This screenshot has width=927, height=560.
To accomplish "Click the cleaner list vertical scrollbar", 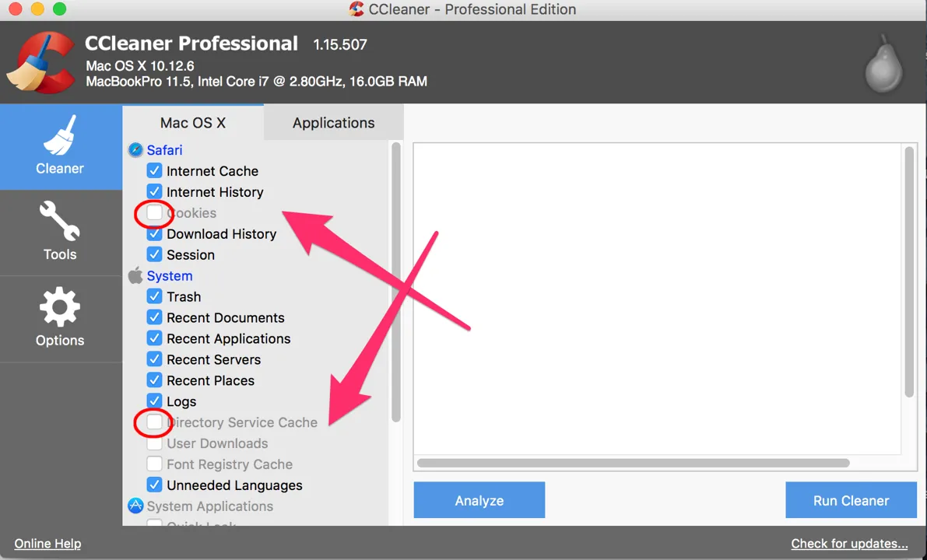I will [396, 282].
